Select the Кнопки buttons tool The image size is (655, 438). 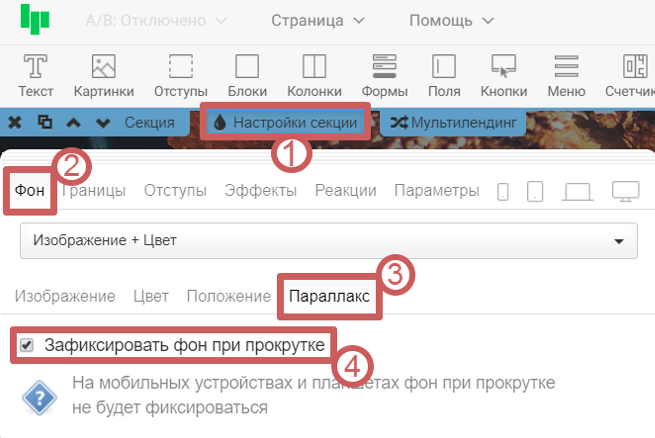(x=503, y=67)
